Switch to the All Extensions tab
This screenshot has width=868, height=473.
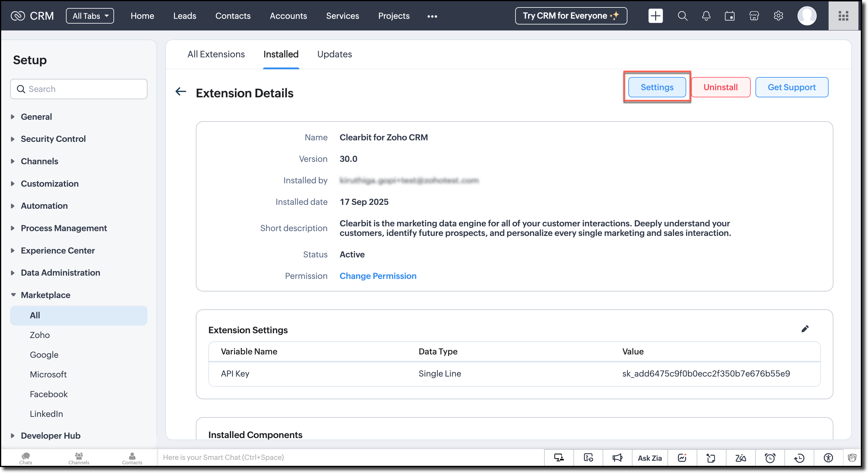coord(216,54)
